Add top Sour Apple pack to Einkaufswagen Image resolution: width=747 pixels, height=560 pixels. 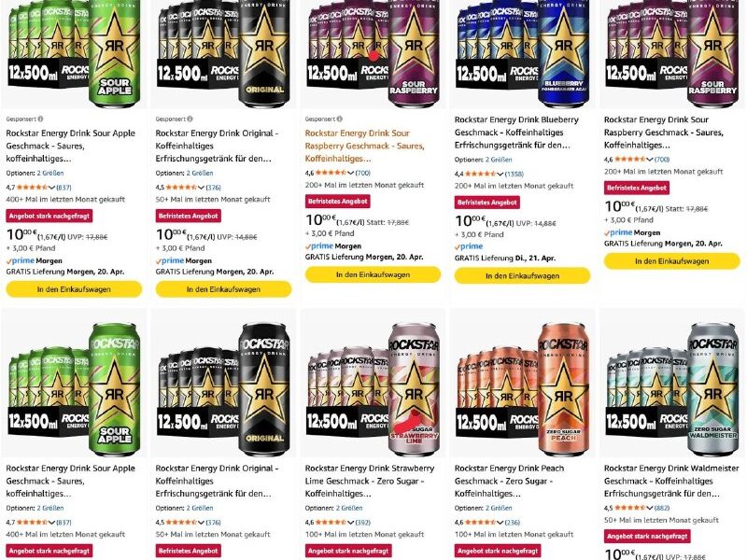(74, 289)
